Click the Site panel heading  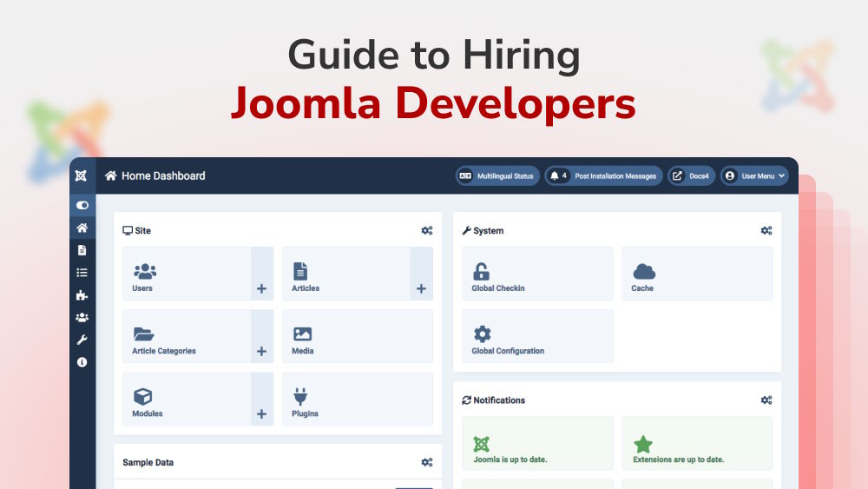pos(137,230)
